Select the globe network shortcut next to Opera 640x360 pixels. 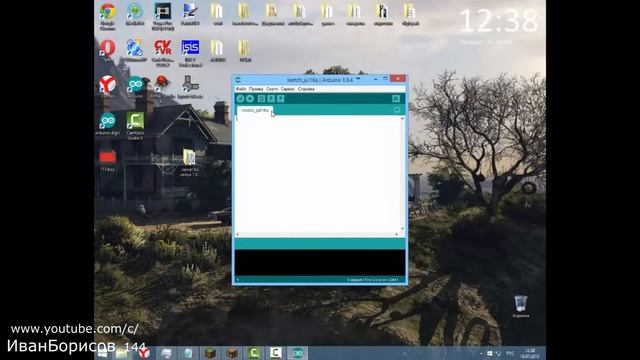point(135,50)
